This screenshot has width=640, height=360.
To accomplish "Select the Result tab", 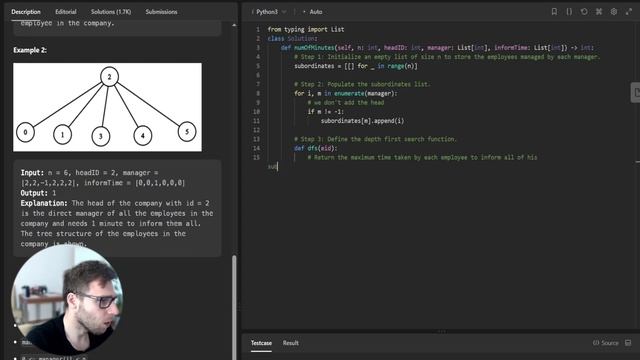I will click(291, 343).
